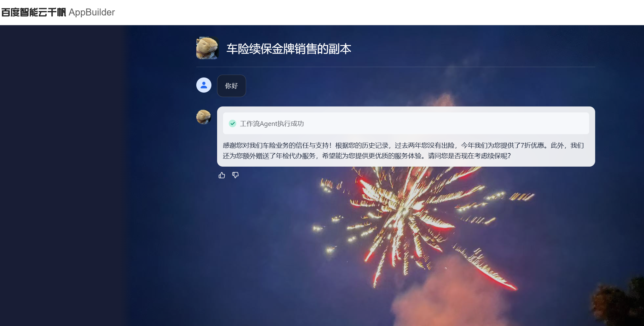Dislike the reply with thumbs-down icon
Viewport: 644px width, 326px height.
tap(235, 175)
